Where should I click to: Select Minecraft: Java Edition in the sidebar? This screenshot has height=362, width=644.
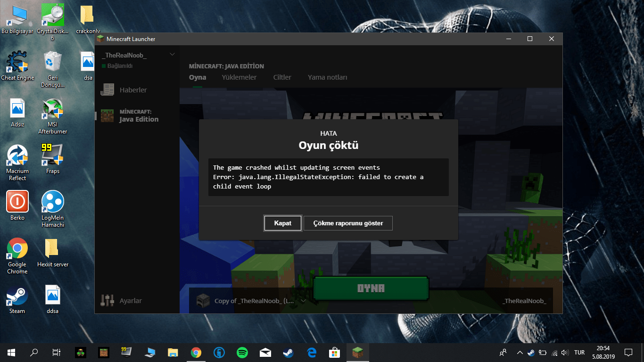[x=137, y=115]
